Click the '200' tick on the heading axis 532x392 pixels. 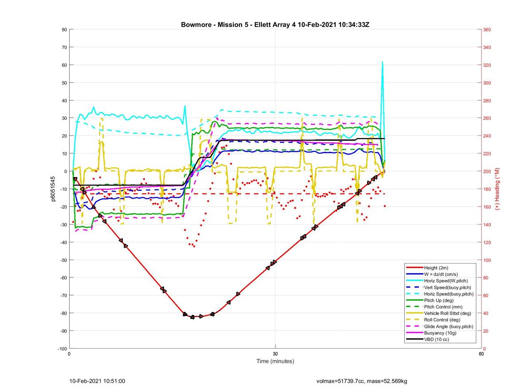487,171
